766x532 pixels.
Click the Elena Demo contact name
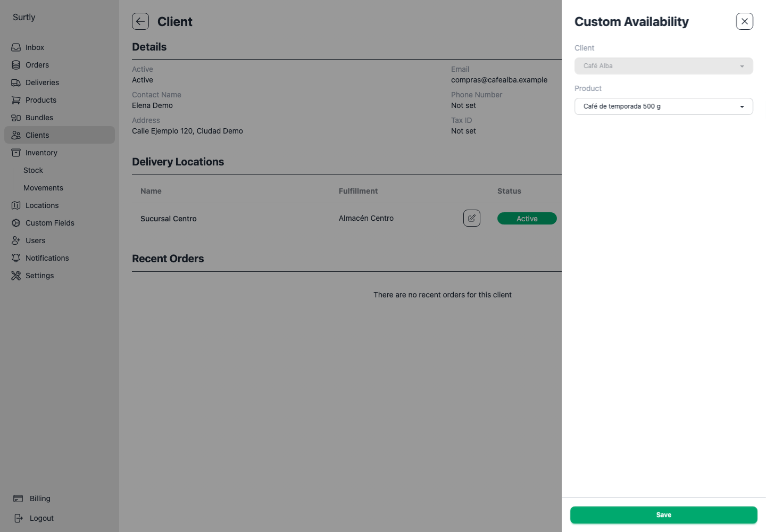[x=152, y=105]
